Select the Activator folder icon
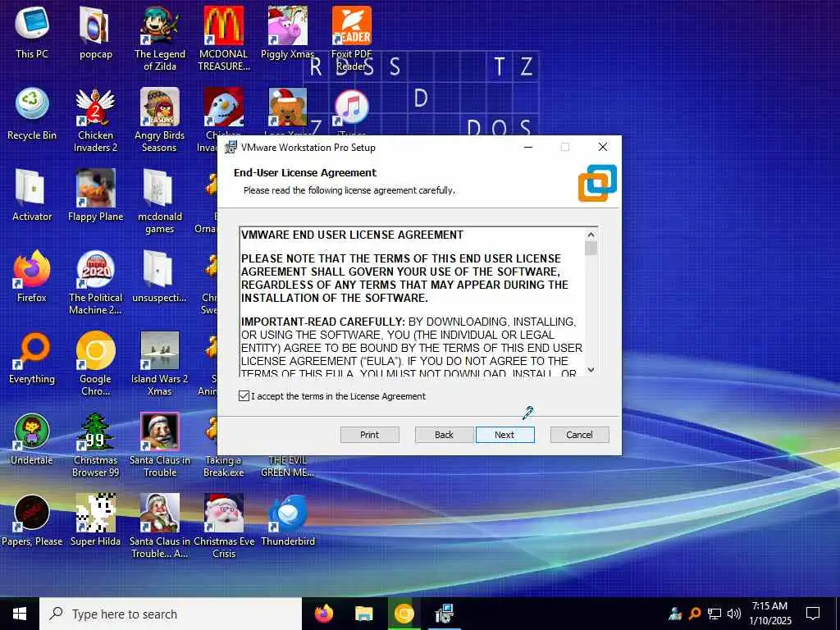840x630 pixels. click(32, 195)
